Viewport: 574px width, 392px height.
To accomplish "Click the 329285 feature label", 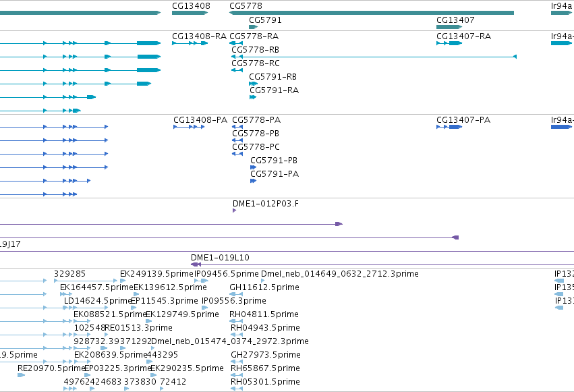I will pyautogui.click(x=69, y=274).
